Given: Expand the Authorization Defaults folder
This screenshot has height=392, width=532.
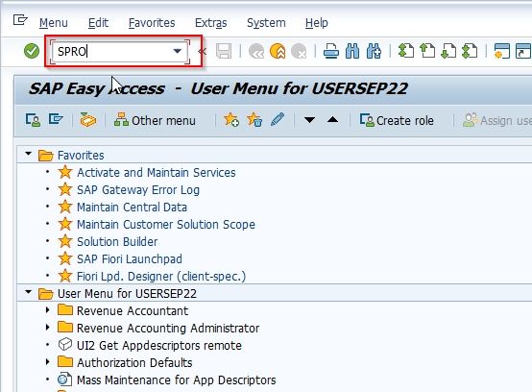Looking at the screenshot, I should point(47,362).
